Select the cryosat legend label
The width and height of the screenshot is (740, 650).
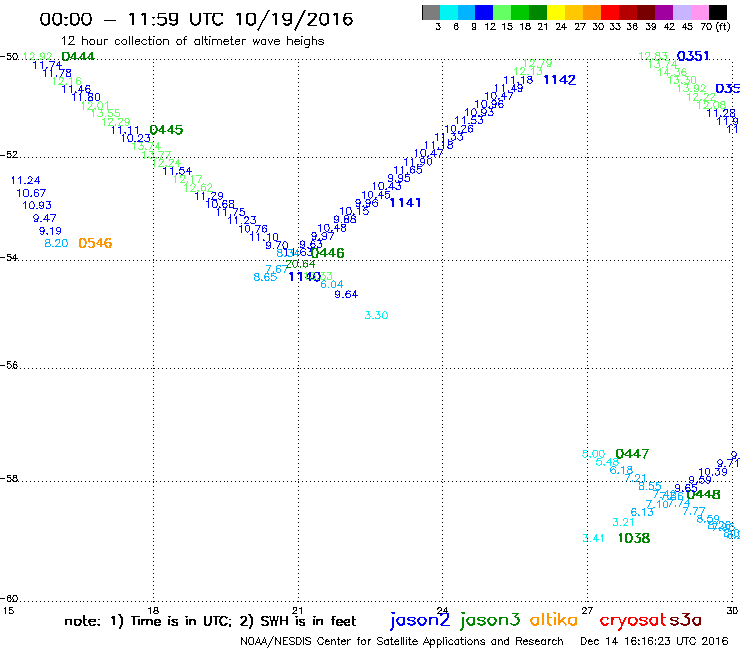(x=633, y=620)
